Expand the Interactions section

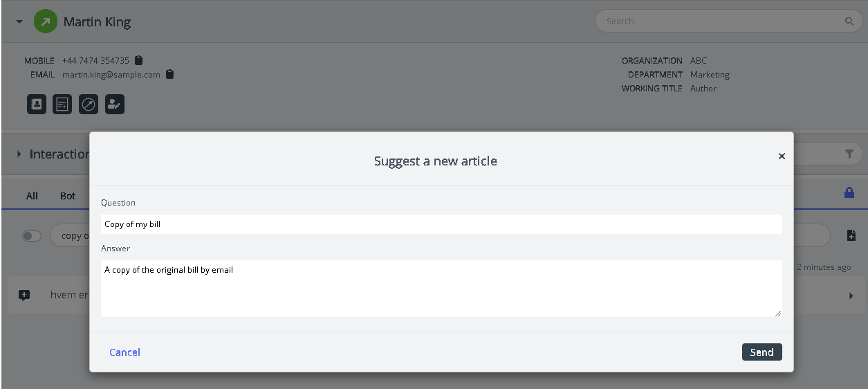pos(19,154)
